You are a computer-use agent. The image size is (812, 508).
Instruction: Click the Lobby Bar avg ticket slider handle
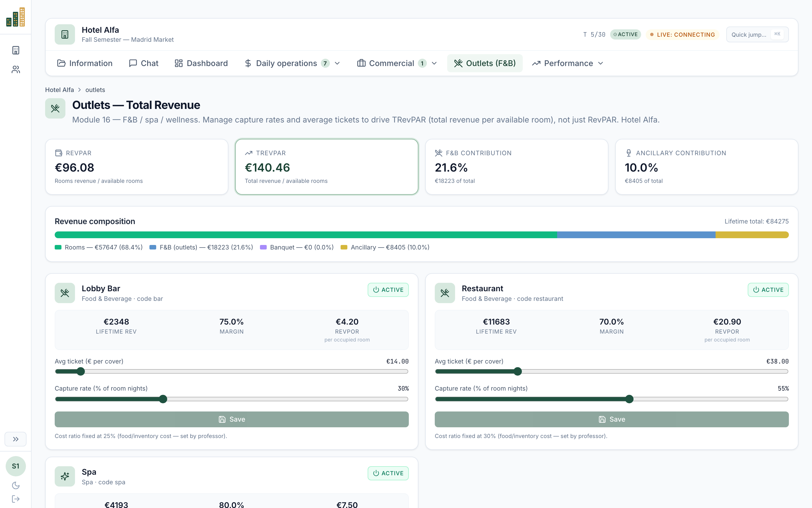click(x=81, y=371)
